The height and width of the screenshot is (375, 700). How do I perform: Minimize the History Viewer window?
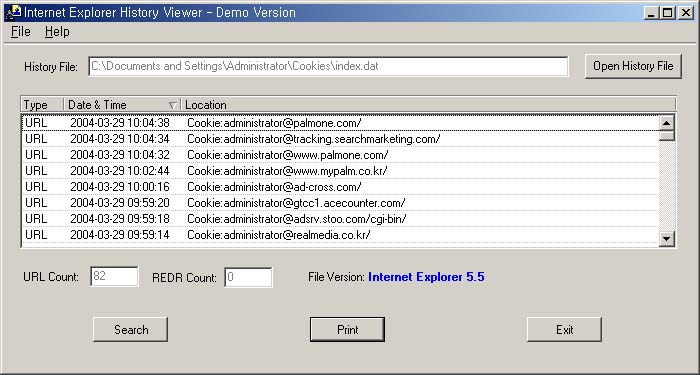pos(652,13)
